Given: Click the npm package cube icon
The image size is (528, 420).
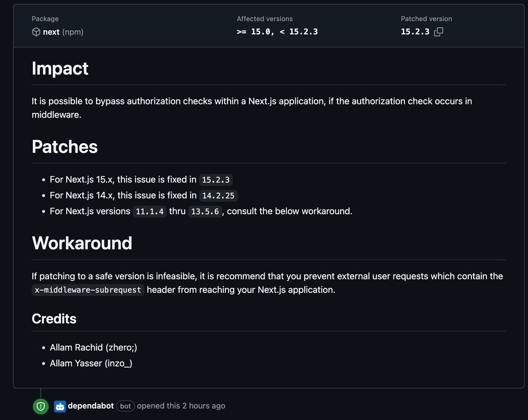Looking at the screenshot, I should coord(36,32).
